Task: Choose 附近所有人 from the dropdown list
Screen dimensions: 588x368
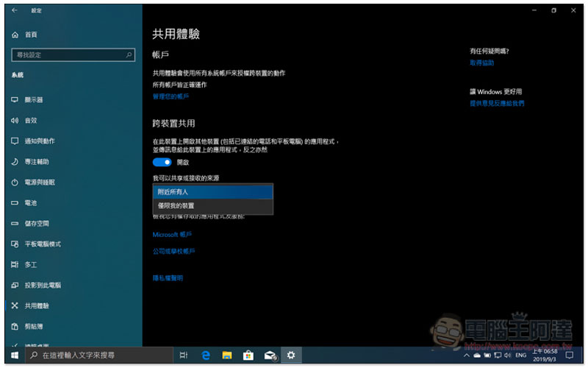Action: (212, 191)
